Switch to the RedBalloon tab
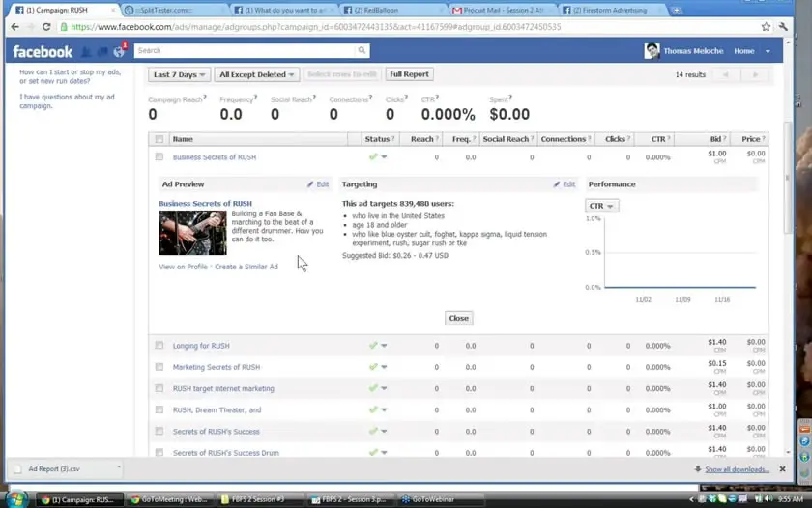Image resolution: width=812 pixels, height=508 pixels. 392,11
